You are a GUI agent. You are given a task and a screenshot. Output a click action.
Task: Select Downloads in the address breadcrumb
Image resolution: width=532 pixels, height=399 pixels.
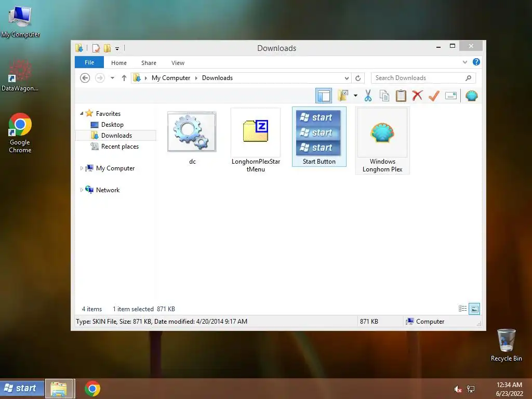pyautogui.click(x=217, y=78)
